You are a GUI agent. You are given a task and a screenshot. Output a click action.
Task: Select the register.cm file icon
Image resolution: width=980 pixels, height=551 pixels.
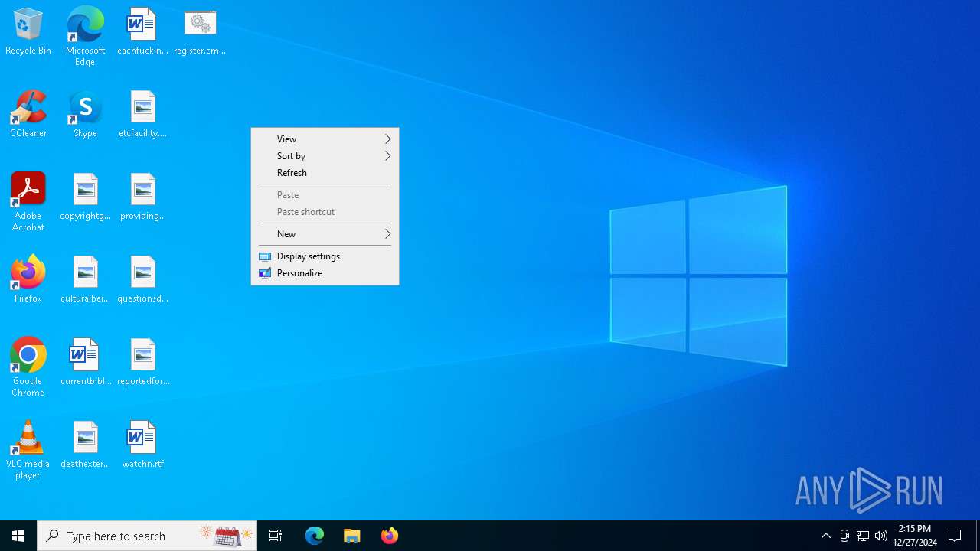(x=200, y=32)
